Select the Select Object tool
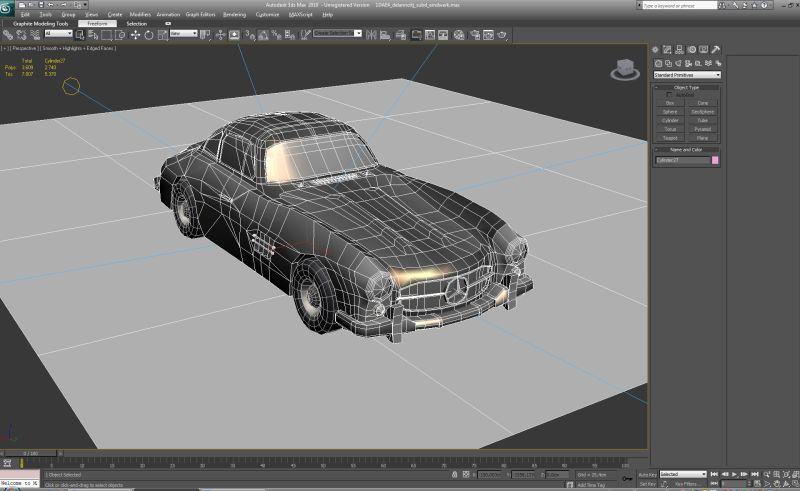Viewport: 800px width, 491px height. click(x=80, y=35)
